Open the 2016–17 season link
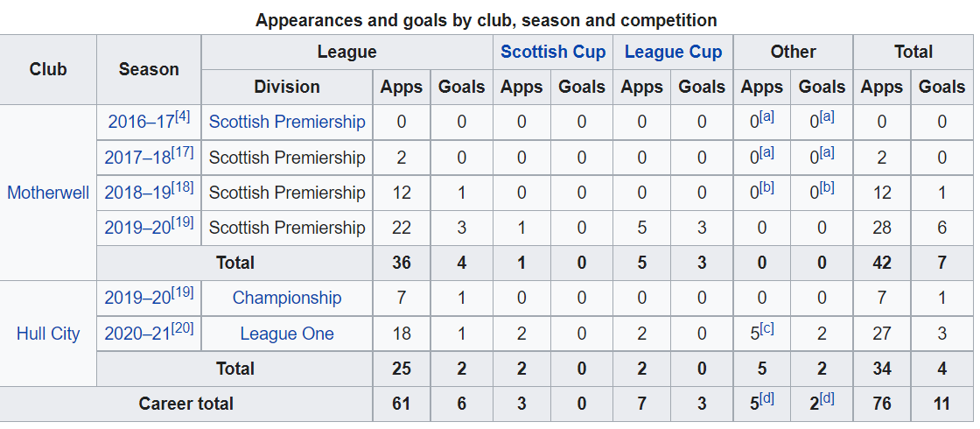 coord(141,122)
